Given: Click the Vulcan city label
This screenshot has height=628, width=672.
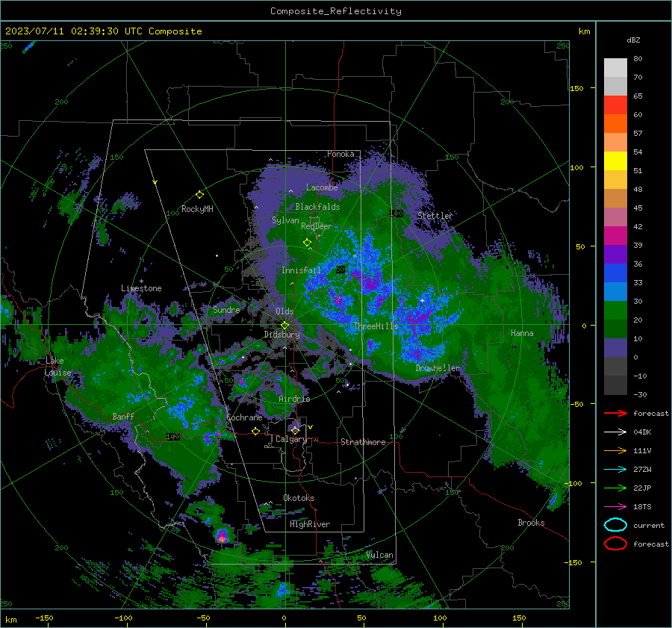Looking at the screenshot, I should coord(380,555).
